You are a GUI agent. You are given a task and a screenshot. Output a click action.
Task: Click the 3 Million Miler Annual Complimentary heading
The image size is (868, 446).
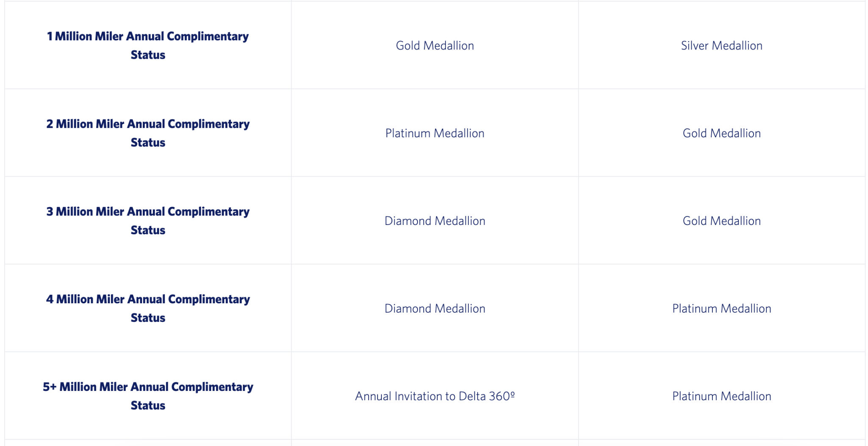147,212
